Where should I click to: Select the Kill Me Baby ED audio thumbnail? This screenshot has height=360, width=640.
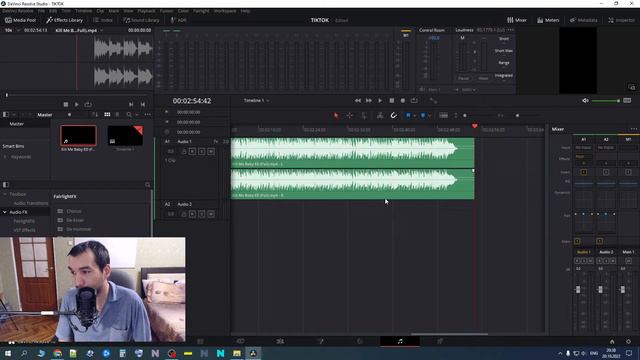(x=78, y=136)
